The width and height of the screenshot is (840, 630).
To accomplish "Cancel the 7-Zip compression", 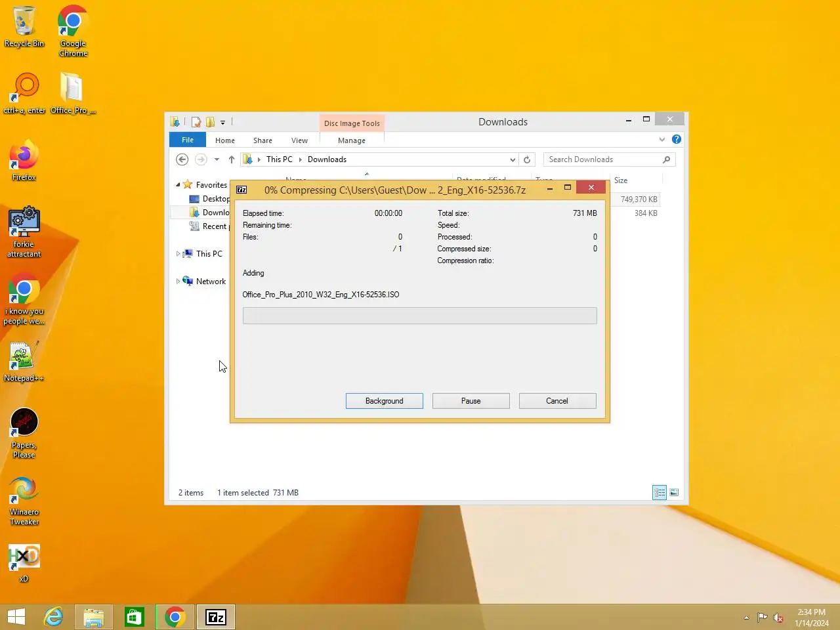I will pyautogui.click(x=557, y=401).
